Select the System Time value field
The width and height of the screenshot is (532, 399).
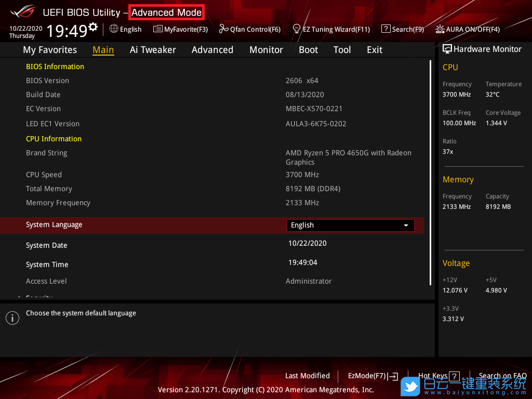(x=303, y=262)
